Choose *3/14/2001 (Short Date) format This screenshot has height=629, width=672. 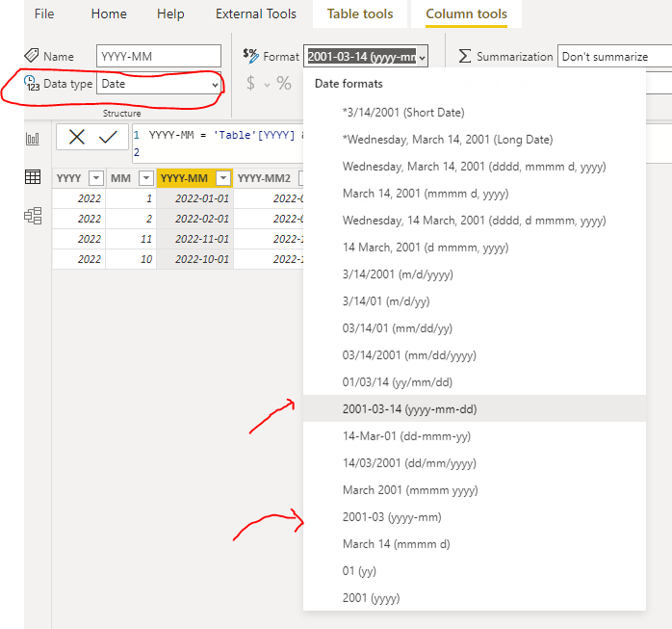click(475, 113)
